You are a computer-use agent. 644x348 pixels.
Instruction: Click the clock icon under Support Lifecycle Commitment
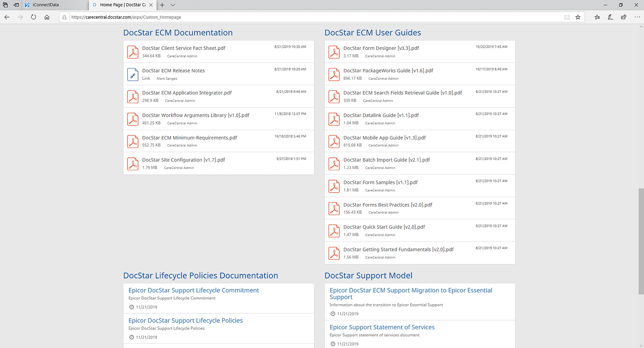132,307
